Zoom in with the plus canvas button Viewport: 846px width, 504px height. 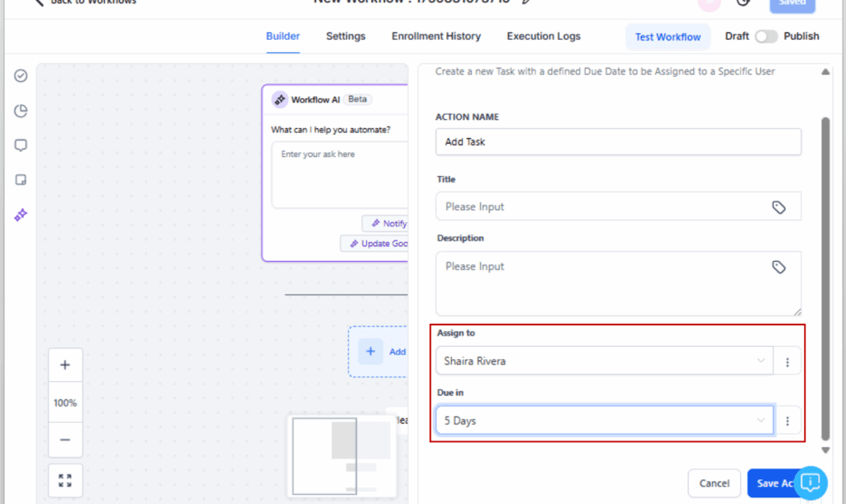pos(65,365)
